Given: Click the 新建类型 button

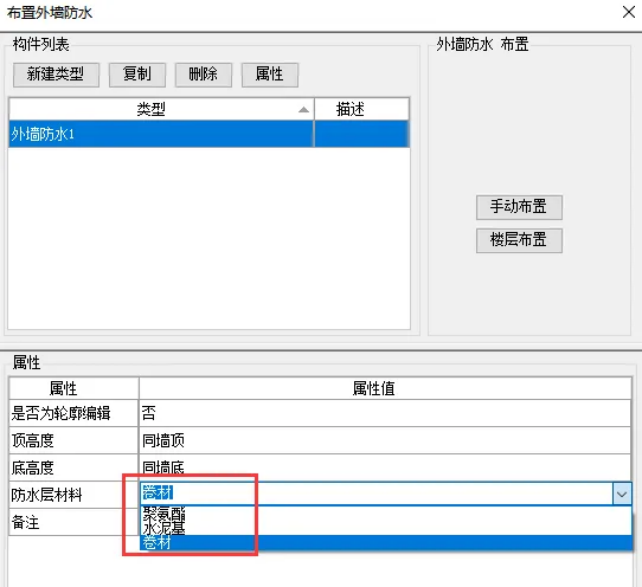Looking at the screenshot, I should [x=55, y=74].
